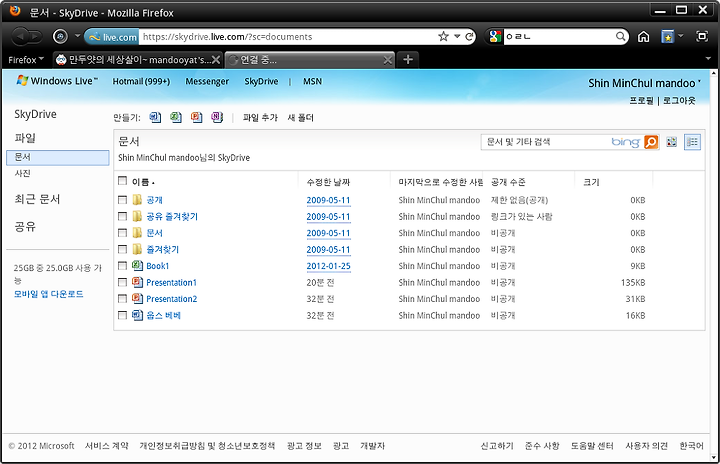720x464 pixels.
Task: Click the Presentation2 PowerPoint file icon
Action: click(137, 298)
